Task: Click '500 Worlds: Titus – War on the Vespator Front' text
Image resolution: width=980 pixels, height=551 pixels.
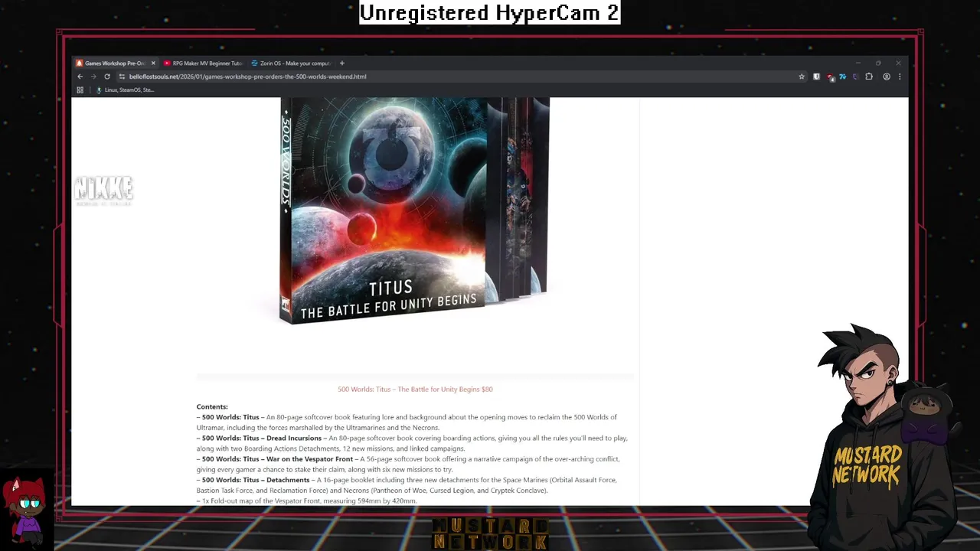Action: [277, 459]
